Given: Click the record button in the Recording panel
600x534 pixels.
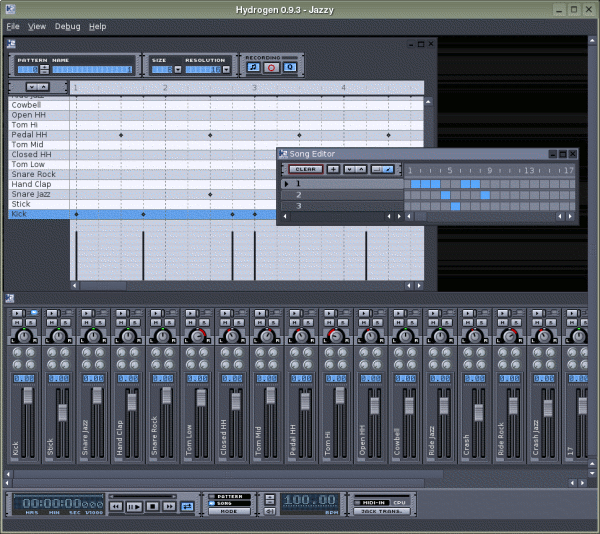Looking at the screenshot, I should (x=271, y=68).
